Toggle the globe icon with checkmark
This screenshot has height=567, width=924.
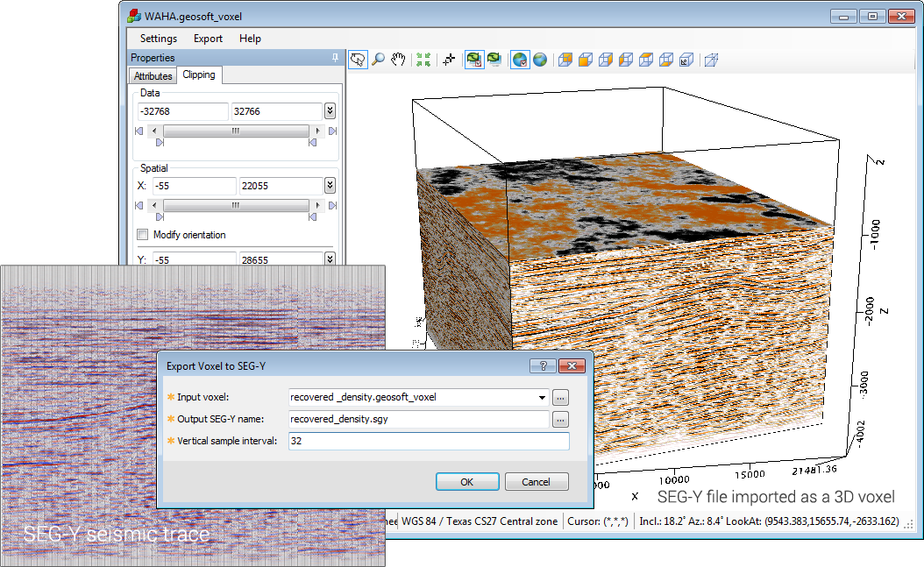point(520,60)
